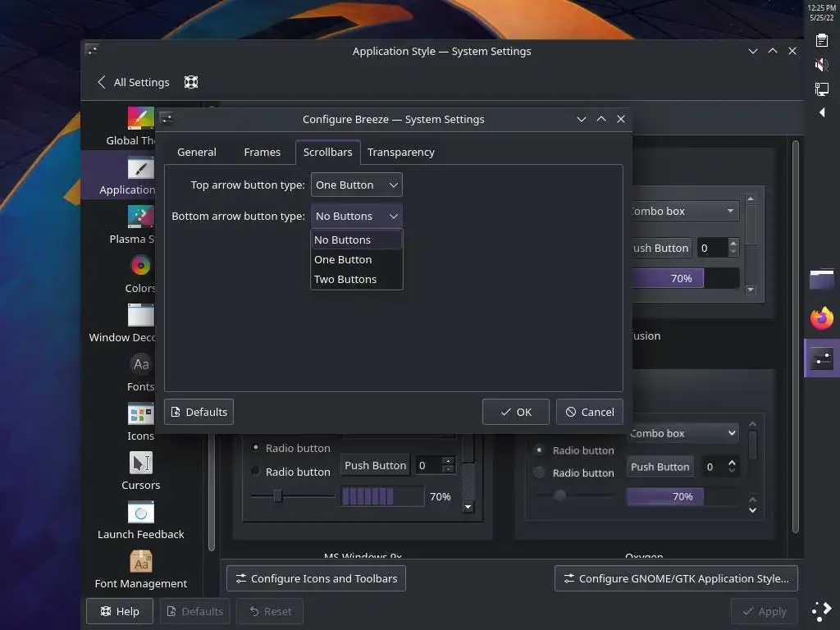Click the System Settings task icon in panel

point(822,358)
